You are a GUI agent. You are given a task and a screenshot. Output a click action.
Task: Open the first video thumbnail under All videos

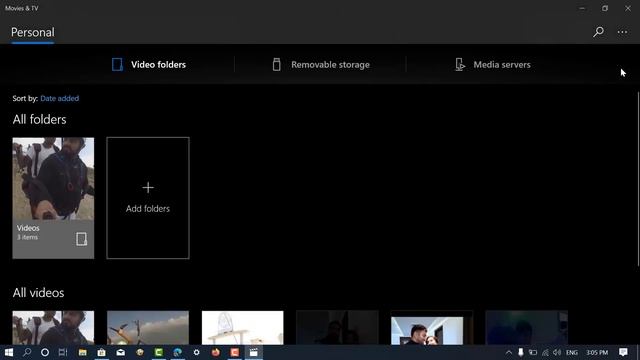[x=53, y=328]
